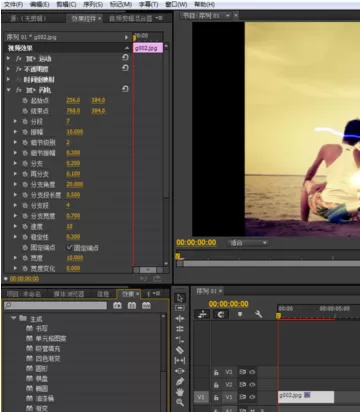Reset the 不透明度 effect
The width and height of the screenshot is (360, 412).
tap(125, 68)
